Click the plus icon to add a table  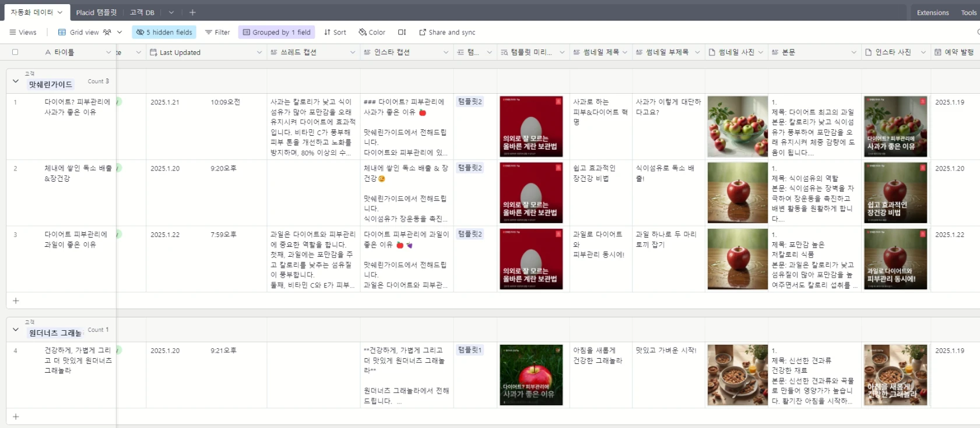[192, 12]
